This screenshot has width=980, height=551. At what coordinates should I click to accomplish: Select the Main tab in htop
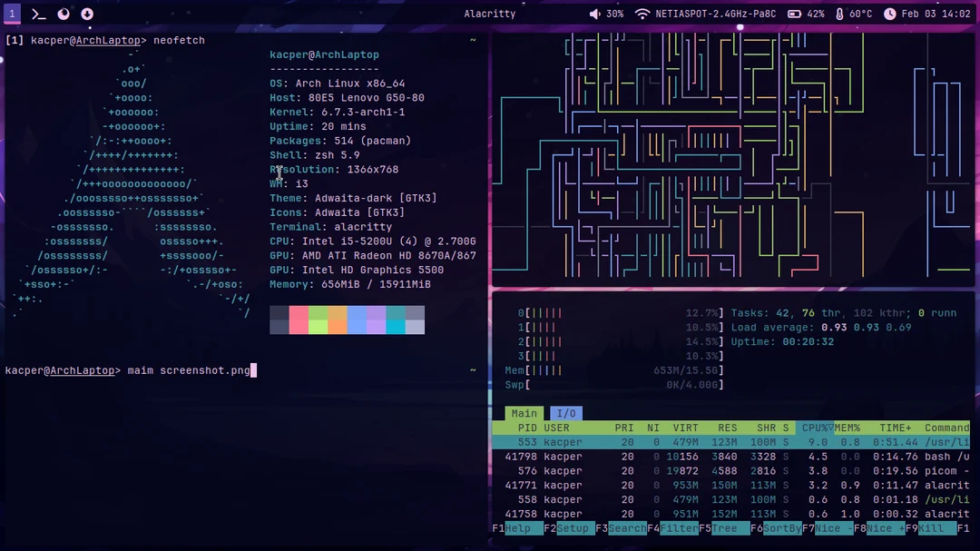pyautogui.click(x=524, y=413)
